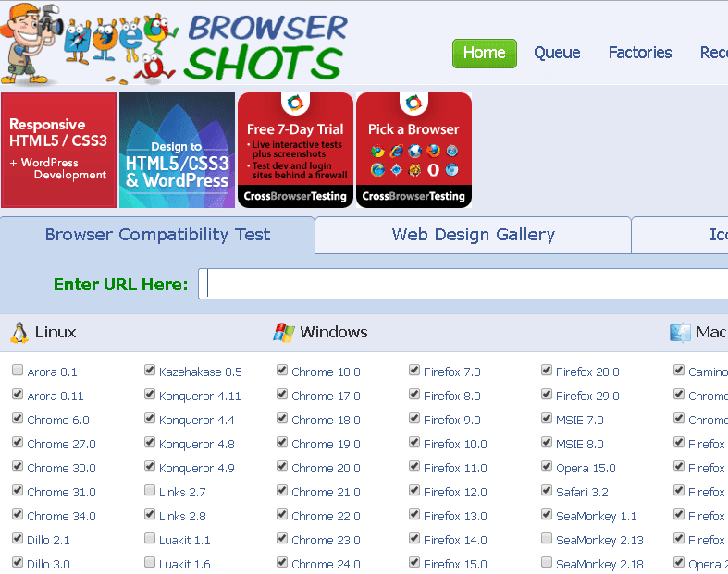Uncheck Firefox 28.0
The height and width of the screenshot is (574, 728).
coord(547,371)
